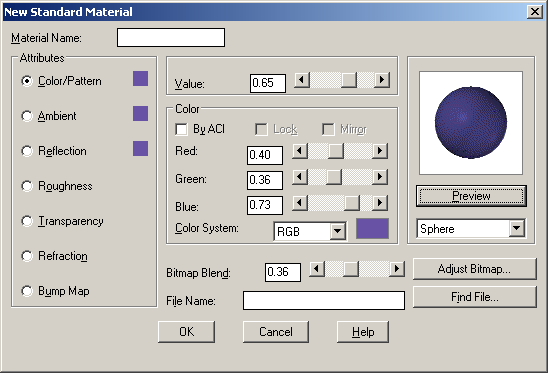Click the Red slider left arrow
548x373 pixels.
point(300,151)
